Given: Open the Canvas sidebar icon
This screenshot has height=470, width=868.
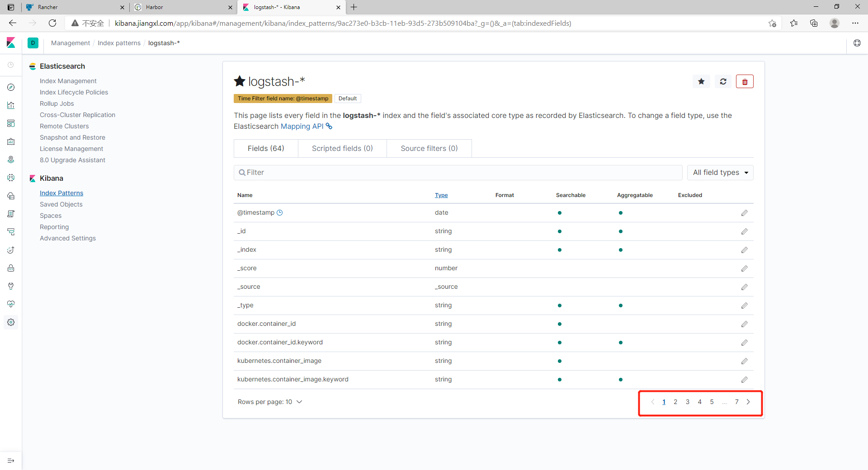Looking at the screenshot, I should [x=11, y=141].
